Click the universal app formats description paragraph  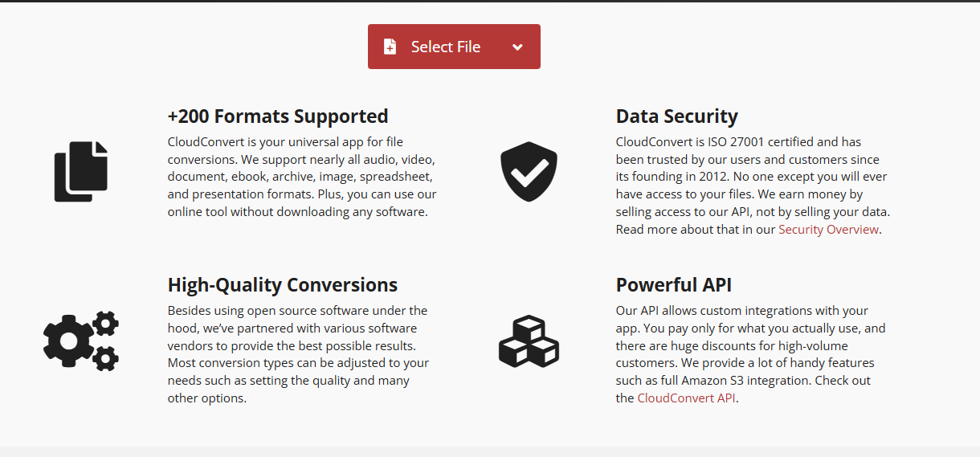(302, 177)
